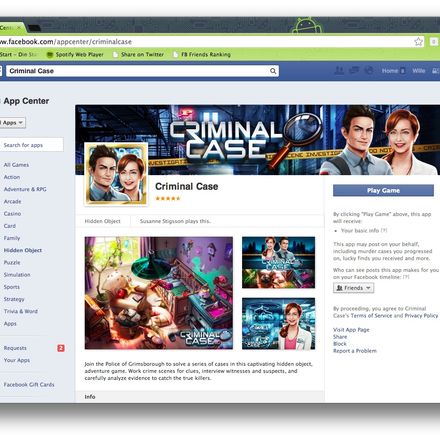Select the Action category
Screen dimensions: 440x440
pyautogui.click(x=12, y=177)
